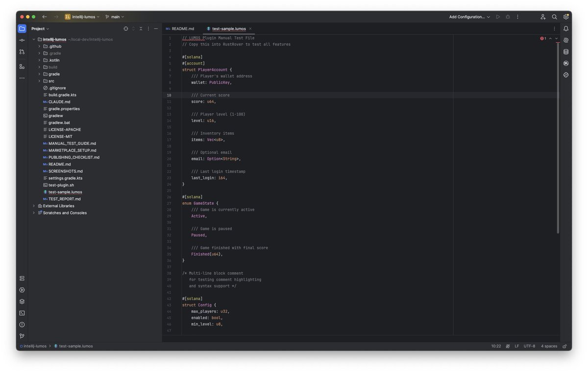Open the Structure tool window
The height and width of the screenshot is (372, 588).
coord(22,66)
